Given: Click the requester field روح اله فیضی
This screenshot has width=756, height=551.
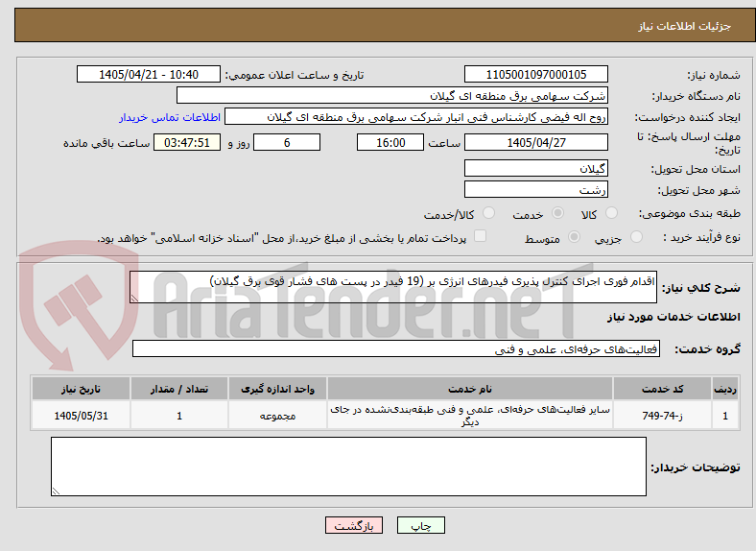Looking at the screenshot, I should pyautogui.click(x=416, y=117).
